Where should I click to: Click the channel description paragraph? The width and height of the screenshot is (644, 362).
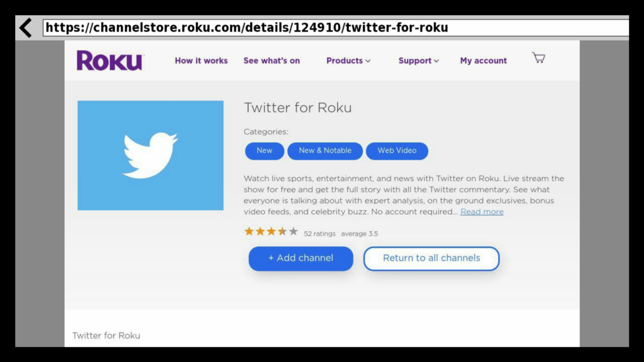(404, 195)
